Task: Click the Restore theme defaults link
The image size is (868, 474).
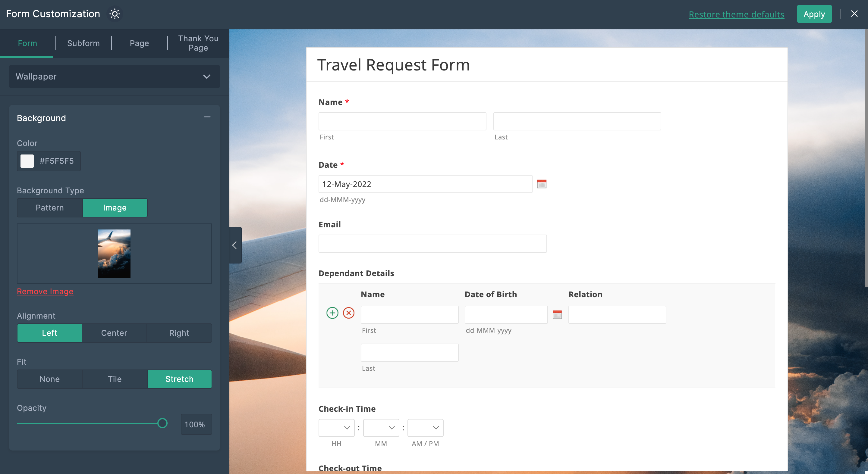Action: [x=736, y=14]
